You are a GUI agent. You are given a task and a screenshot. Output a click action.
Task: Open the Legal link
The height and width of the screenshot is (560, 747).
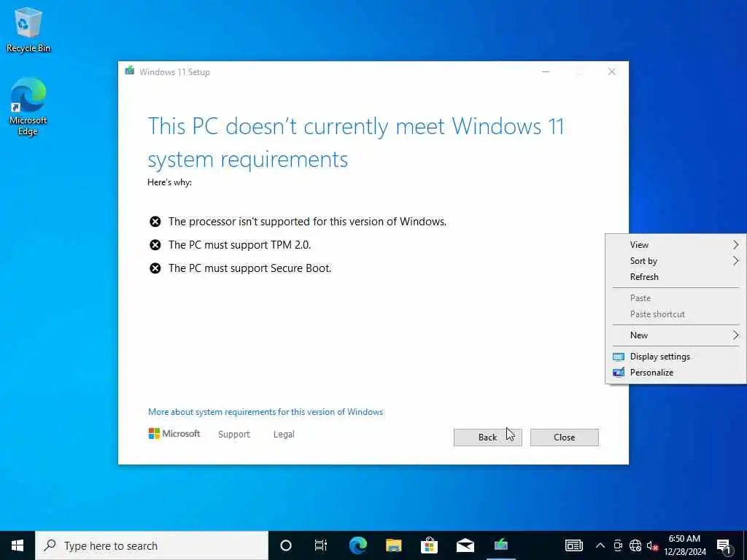pos(284,435)
